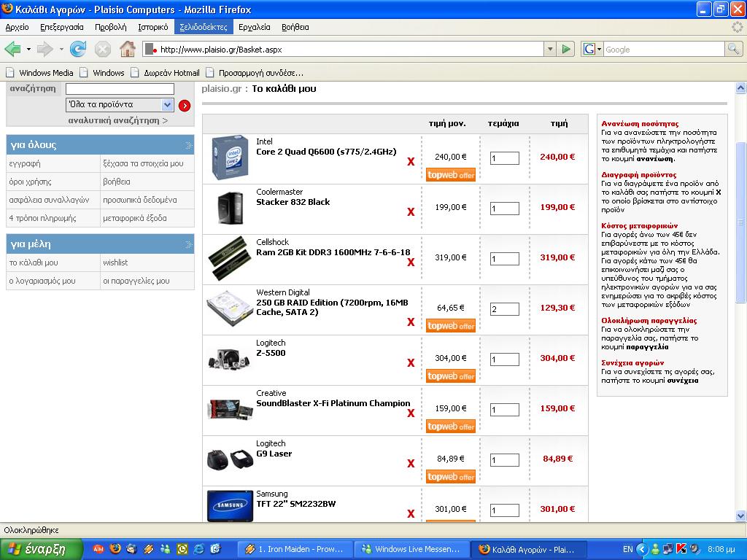Click quantity field for Intel Core 2 Quad

[x=505, y=158]
